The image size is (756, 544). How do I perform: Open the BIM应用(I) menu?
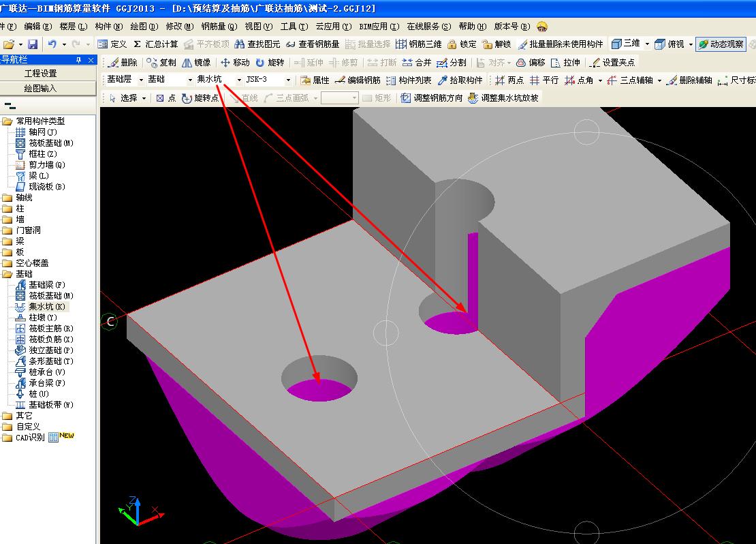click(x=379, y=27)
